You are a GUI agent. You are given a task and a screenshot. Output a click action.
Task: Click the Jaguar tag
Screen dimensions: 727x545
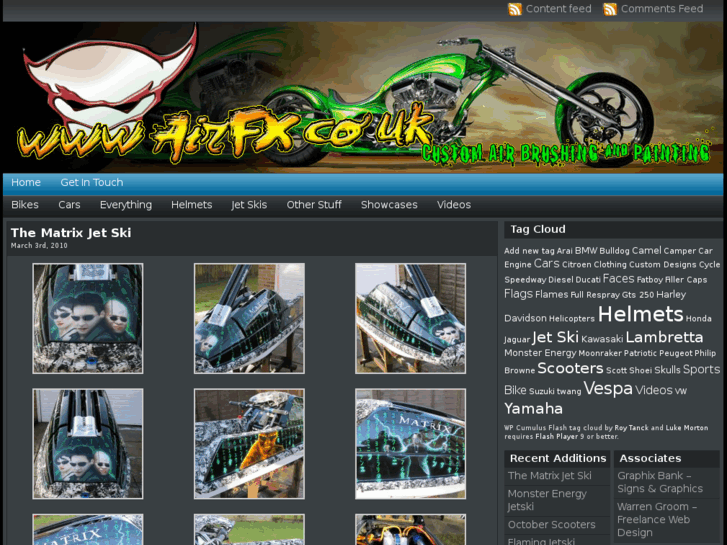[x=517, y=340]
